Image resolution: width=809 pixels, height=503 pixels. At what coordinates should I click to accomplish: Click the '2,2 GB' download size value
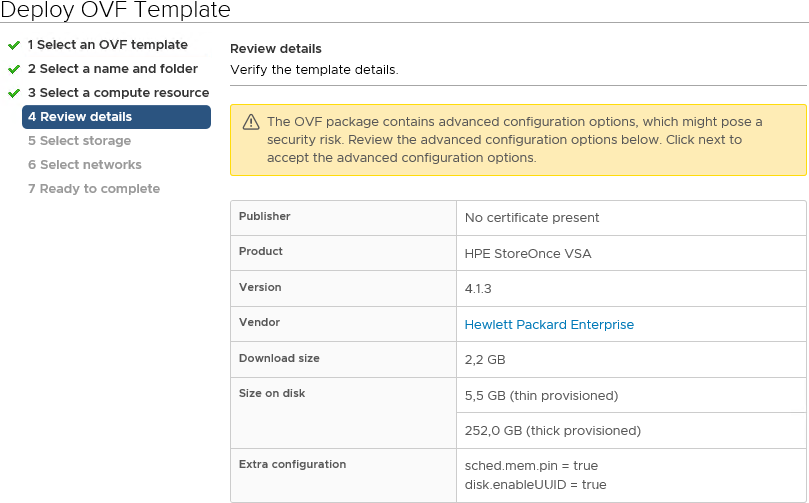click(x=484, y=360)
